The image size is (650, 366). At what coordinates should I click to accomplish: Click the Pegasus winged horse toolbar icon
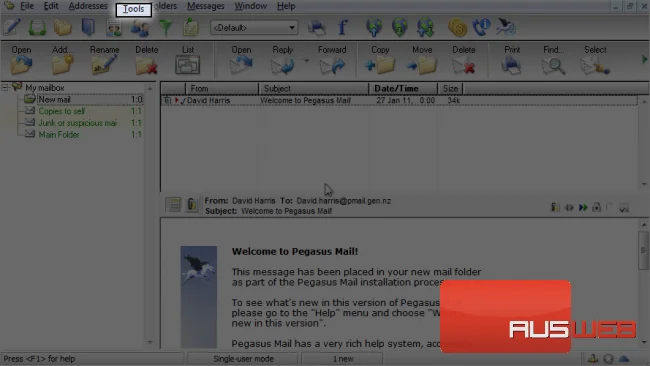coord(506,27)
